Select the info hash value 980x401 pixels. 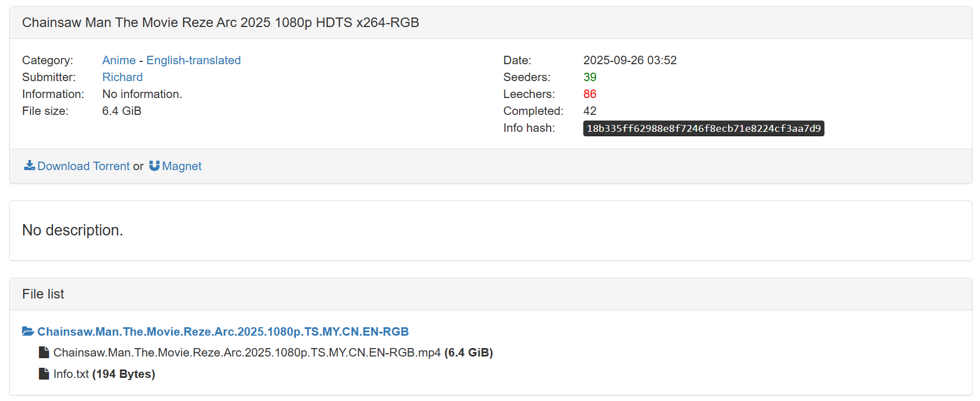click(703, 128)
